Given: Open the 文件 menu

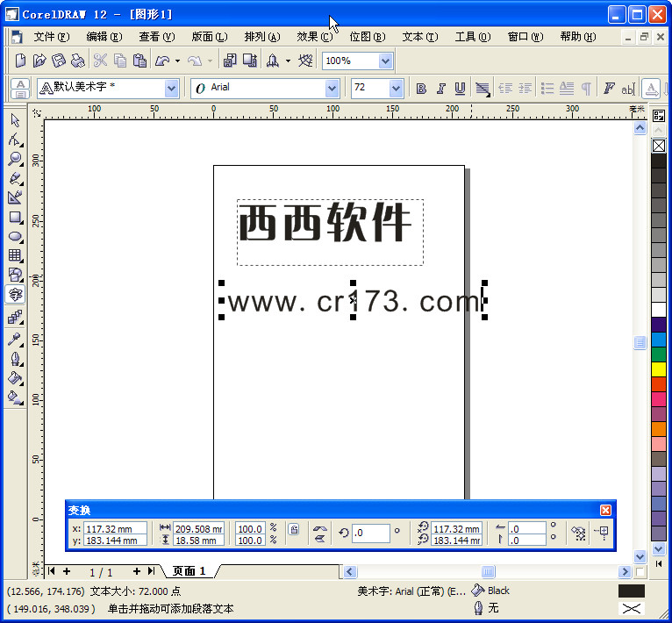Looking at the screenshot, I should [52, 37].
